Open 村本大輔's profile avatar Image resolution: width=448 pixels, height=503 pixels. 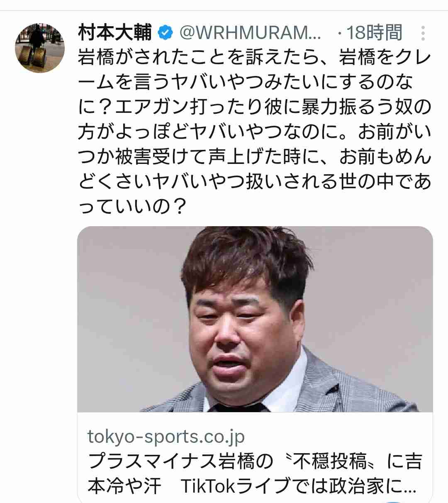40,48
